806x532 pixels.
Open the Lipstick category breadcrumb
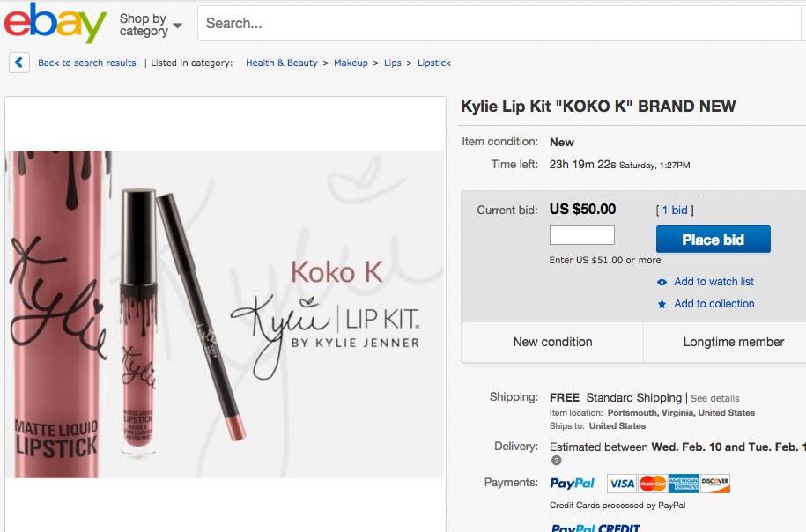[433, 63]
